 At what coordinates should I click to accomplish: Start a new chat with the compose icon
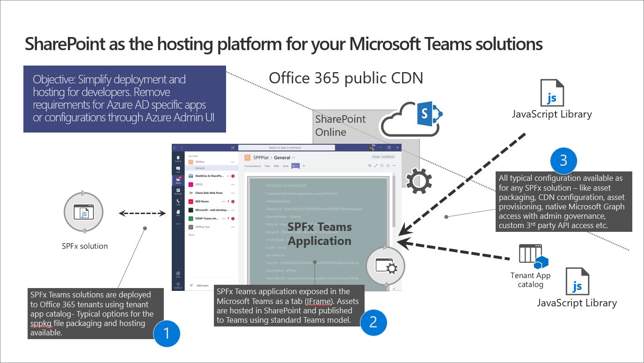pos(232,148)
